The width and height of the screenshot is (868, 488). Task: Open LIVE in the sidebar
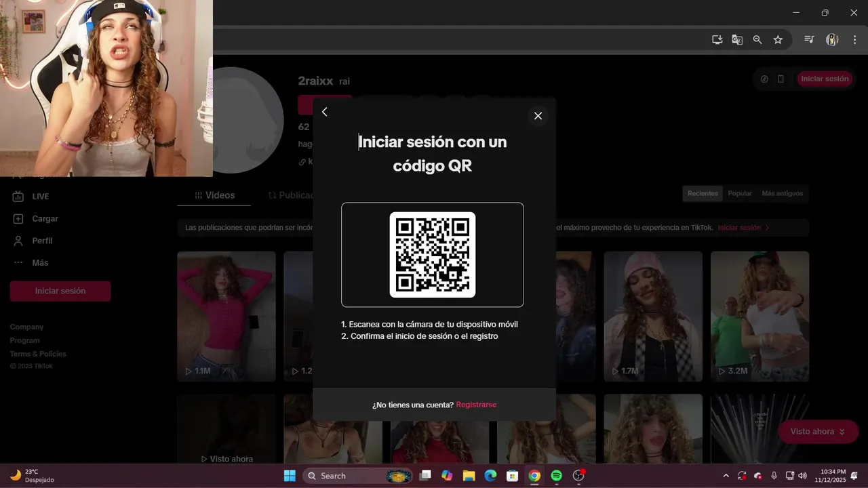point(41,197)
